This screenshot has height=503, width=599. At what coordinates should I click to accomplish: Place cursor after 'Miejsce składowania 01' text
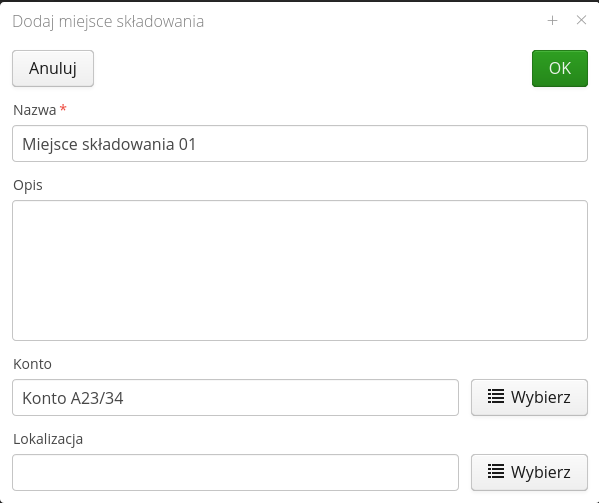[x=198, y=144]
